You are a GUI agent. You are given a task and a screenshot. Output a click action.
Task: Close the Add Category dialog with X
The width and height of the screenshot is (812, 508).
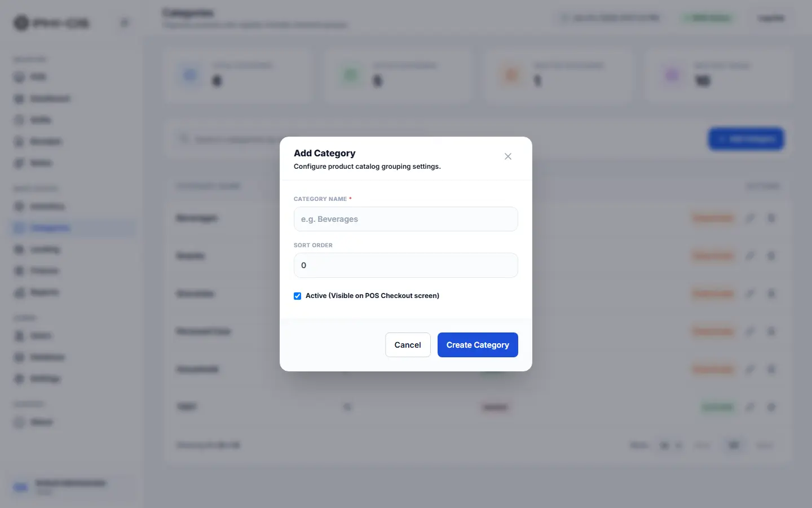[x=508, y=156]
